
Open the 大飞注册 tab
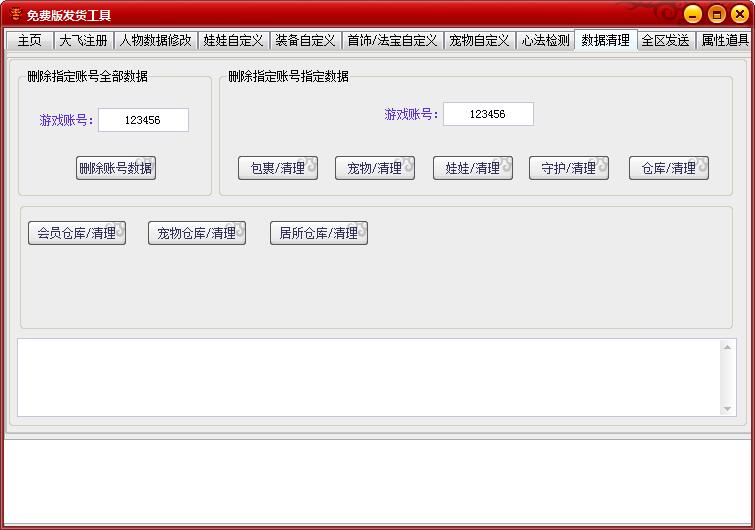(x=83, y=41)
